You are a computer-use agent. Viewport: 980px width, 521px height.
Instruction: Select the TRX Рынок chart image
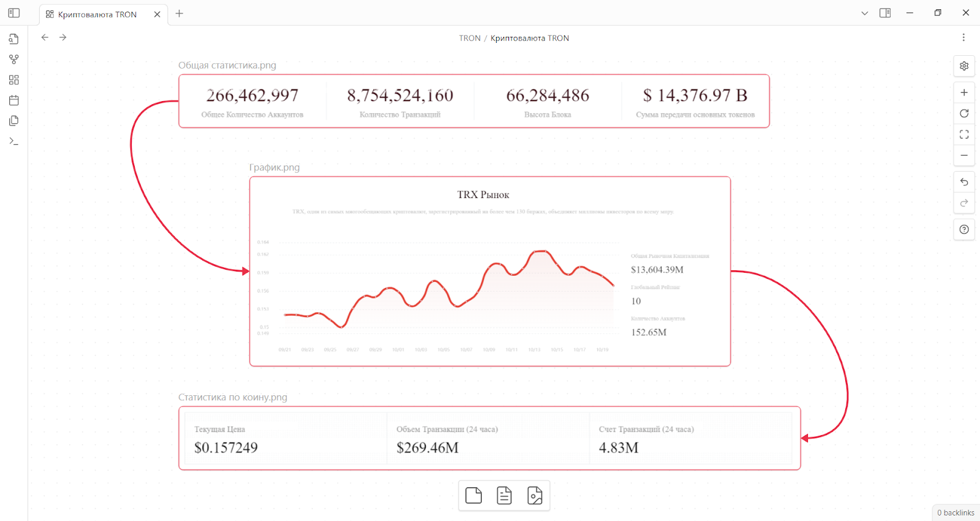click(x=490, y=272)
